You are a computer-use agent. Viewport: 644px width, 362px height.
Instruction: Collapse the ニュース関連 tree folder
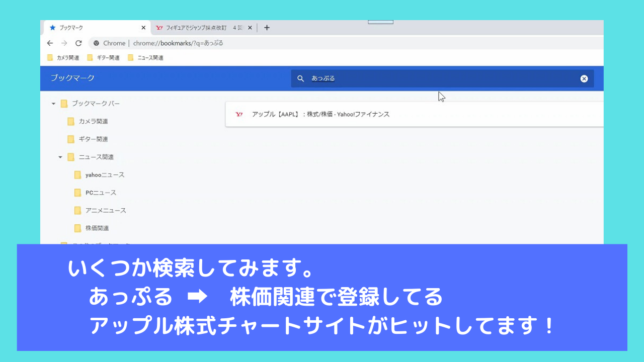(60, 157)
